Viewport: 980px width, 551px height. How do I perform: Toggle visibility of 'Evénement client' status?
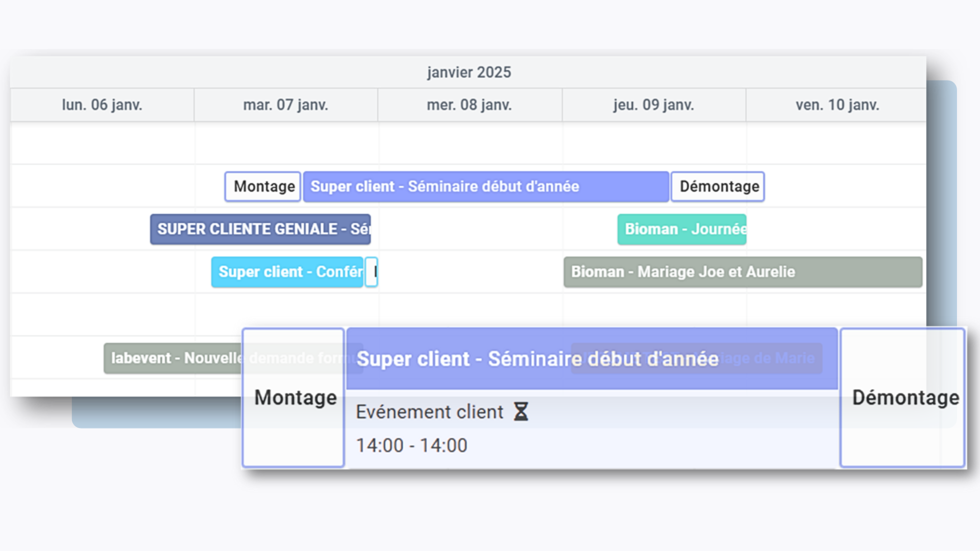[522, 411]
